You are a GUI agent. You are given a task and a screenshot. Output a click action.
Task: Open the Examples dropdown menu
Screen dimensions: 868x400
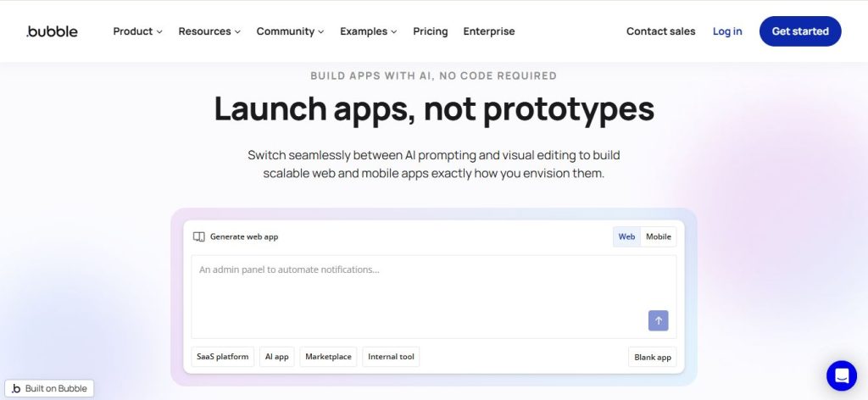point(368,31)
